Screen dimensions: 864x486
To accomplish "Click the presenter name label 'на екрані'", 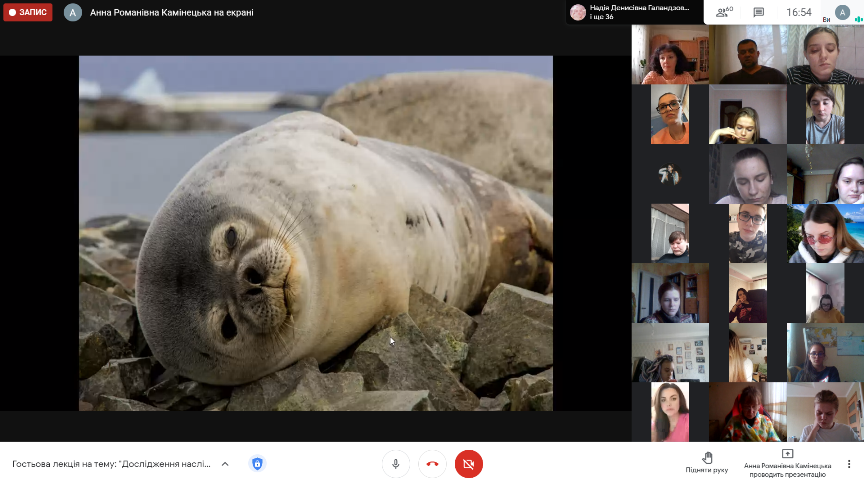I will click(x=171, y=12).
